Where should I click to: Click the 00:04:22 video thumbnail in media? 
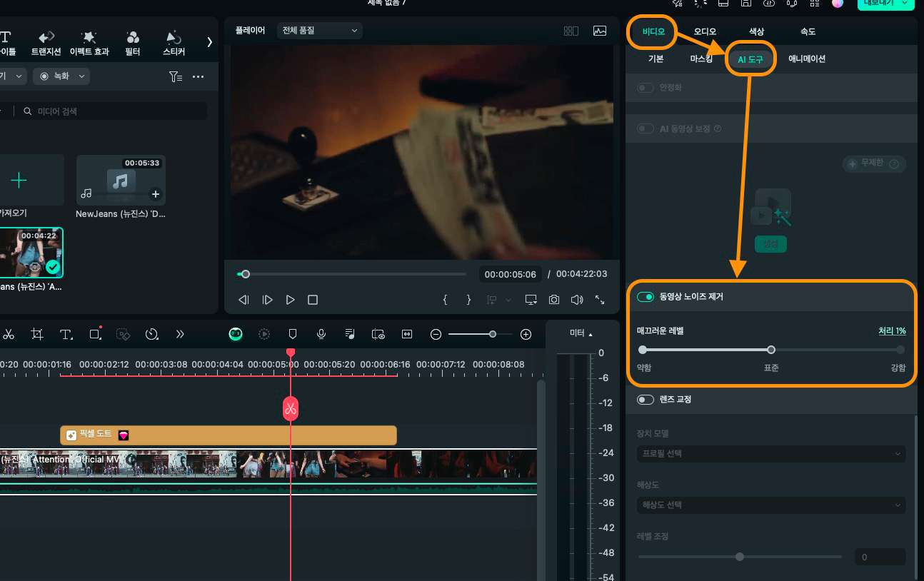coord(30,253)
